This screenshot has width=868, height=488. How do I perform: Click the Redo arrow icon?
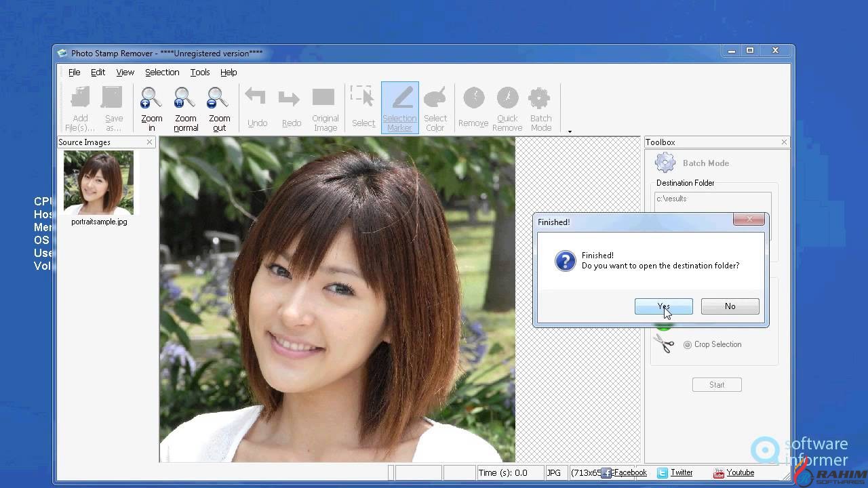coord(290,98)
